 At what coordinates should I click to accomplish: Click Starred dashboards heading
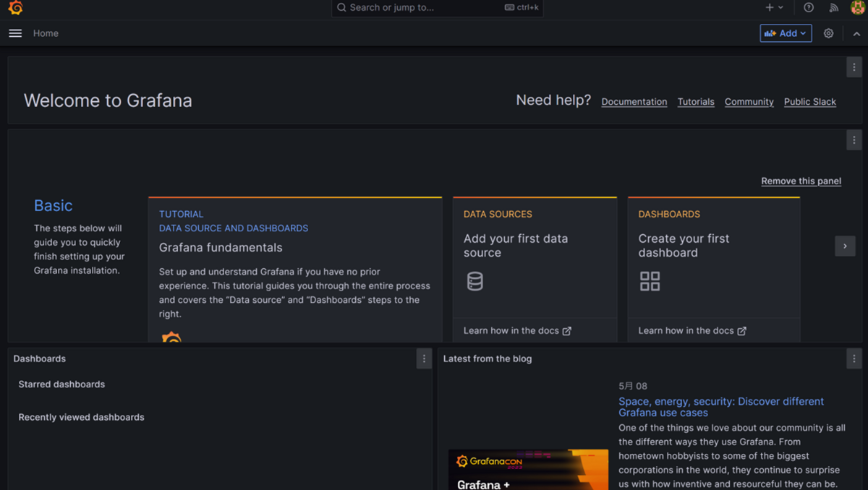click(61, 384)
